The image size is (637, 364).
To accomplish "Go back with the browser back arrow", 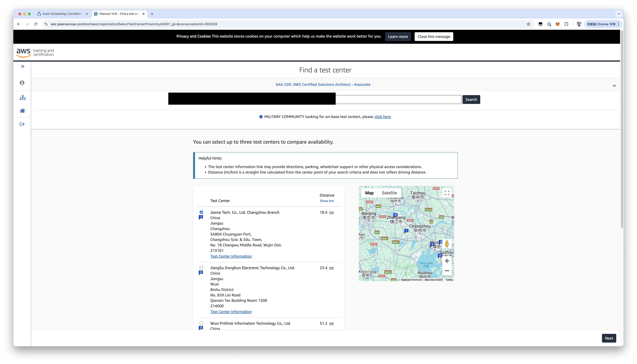I will [18, 24].
